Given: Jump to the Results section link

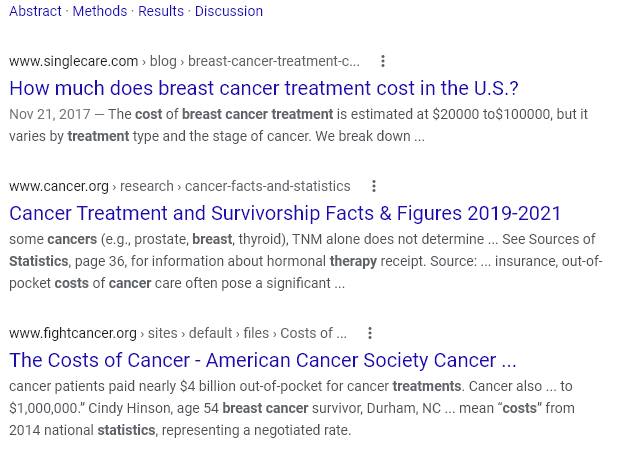Looking at the screenshot, I should [161, 11].
